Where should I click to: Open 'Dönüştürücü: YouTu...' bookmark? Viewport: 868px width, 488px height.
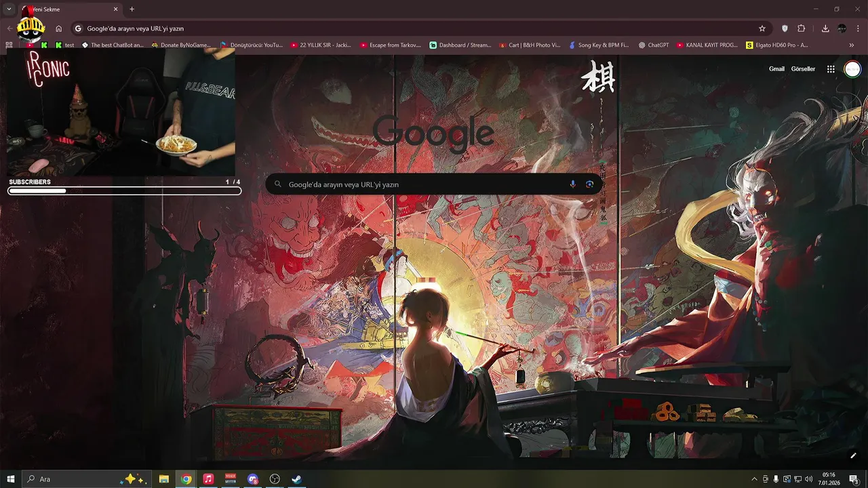[x=252, y=45]
